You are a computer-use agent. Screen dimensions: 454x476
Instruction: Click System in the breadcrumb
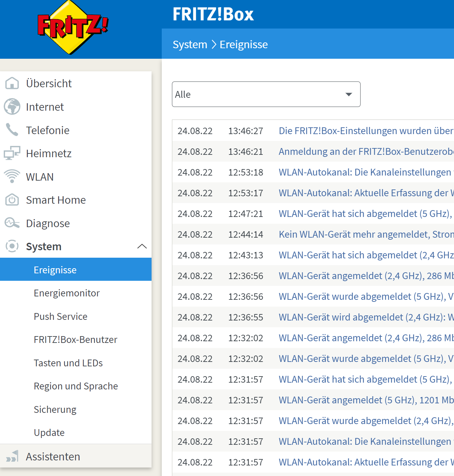[x=190, y=44]
